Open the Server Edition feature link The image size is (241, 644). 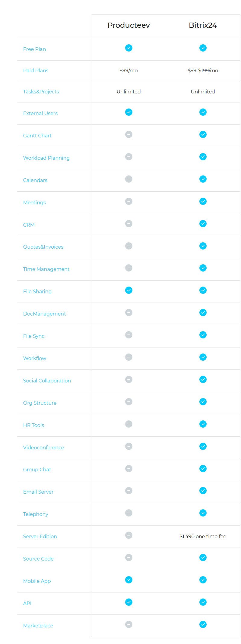click(40, 536)
